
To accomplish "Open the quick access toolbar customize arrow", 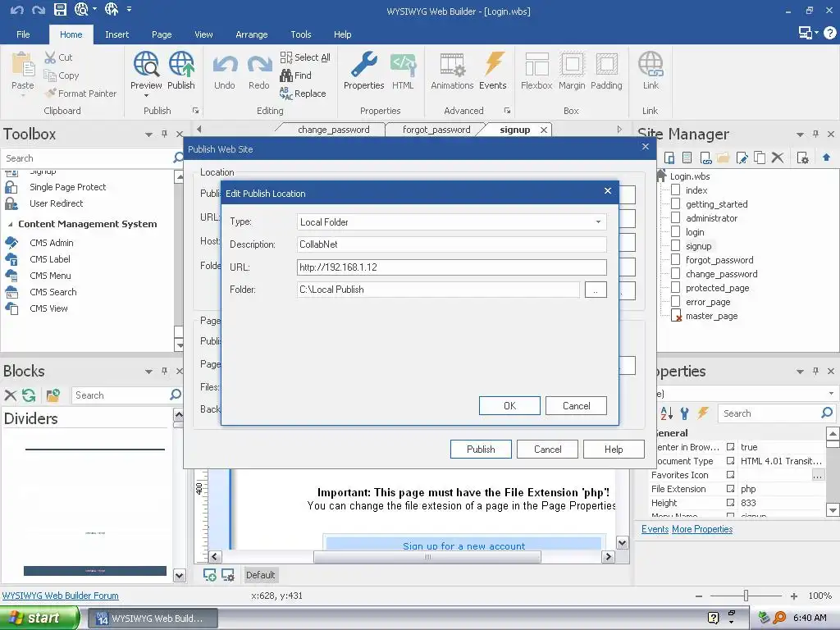I will [129, 9].
